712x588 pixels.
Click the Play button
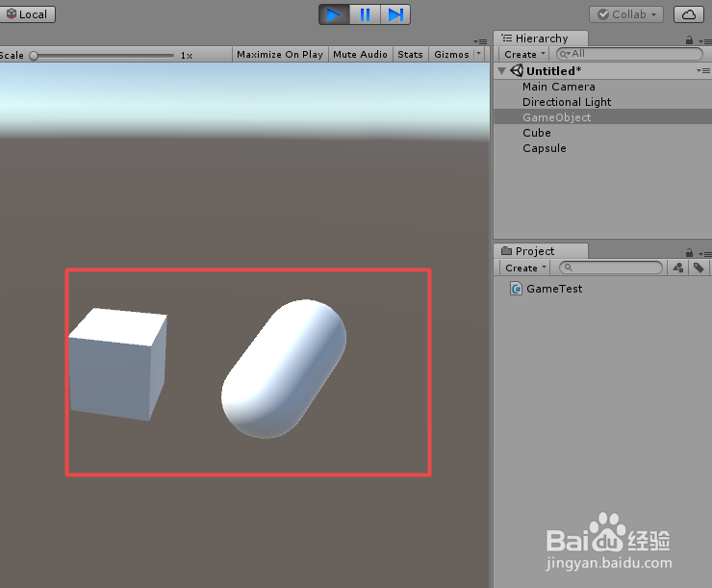(x=334, y=14)
